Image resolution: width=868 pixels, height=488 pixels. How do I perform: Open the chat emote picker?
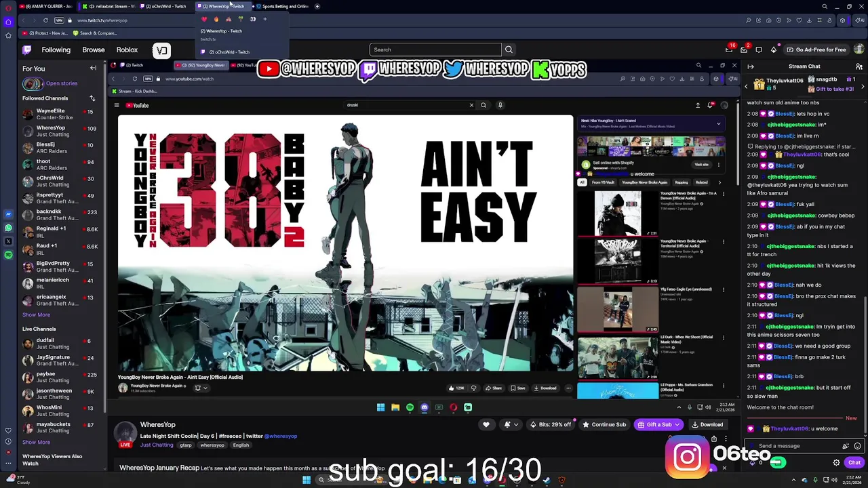pos(857,446)
